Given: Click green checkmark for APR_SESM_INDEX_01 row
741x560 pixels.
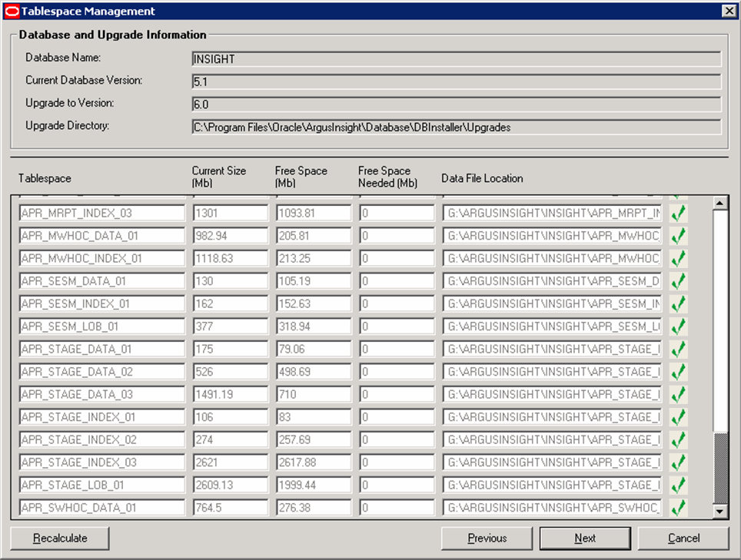Looking at the screenshot, I should 678,304.
